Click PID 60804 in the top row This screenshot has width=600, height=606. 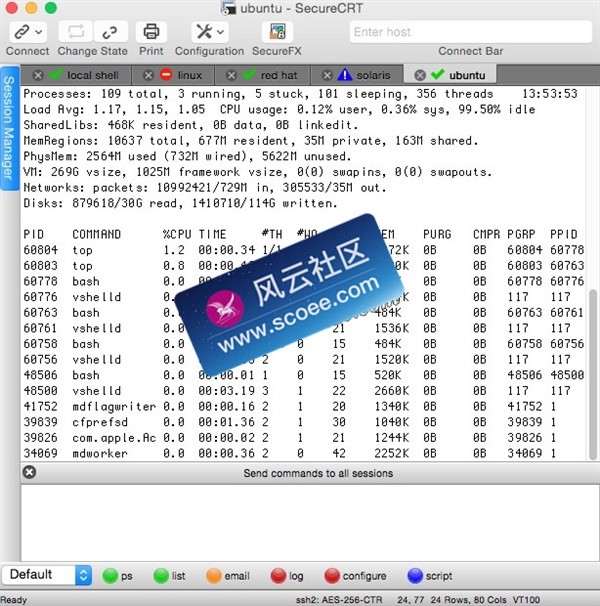(x=40, y=250)
